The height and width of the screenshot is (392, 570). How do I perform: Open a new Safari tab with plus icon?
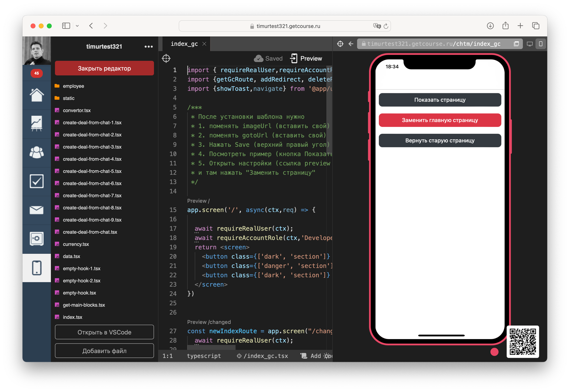coord(520,26)
